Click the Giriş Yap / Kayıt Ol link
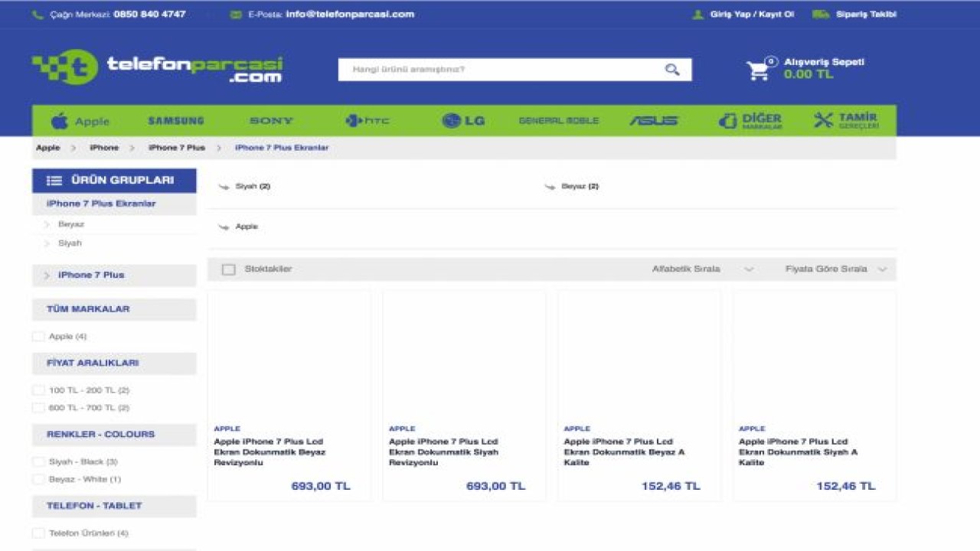Viewport: 980px width, 551px height. tap(751, 15)
